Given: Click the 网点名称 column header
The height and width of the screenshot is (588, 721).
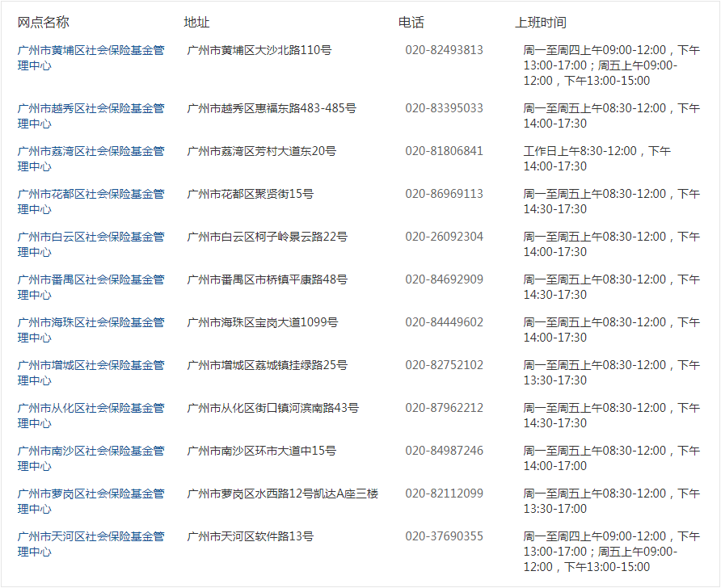Looking at the screenshot, I should [x=44, y=23].
